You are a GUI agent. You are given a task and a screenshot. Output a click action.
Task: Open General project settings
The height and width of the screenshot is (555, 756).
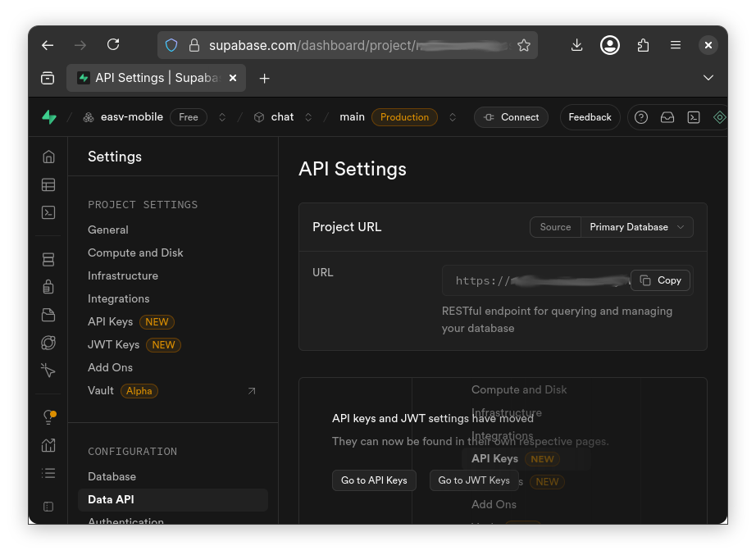[x=108, y=230]
